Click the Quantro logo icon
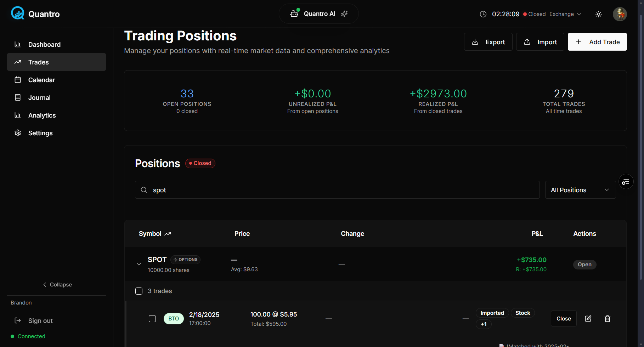 coord(17,13)
